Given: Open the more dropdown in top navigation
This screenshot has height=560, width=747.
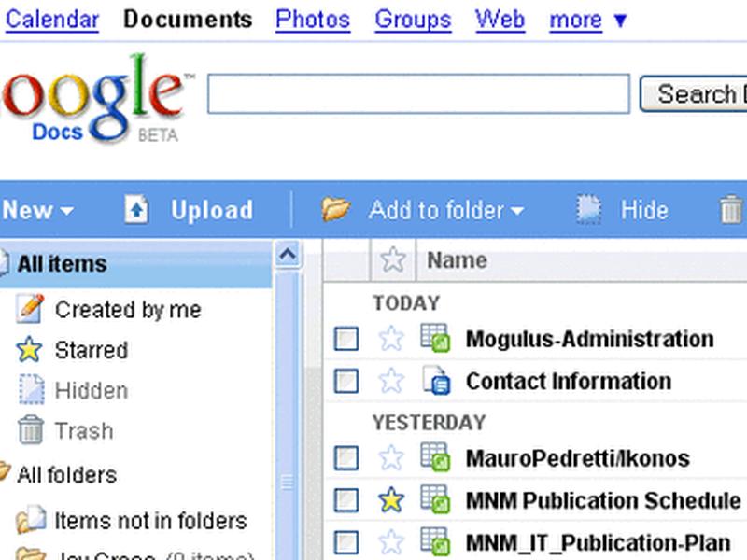Looking at the screenshot, I should click(x=588, y=20).
